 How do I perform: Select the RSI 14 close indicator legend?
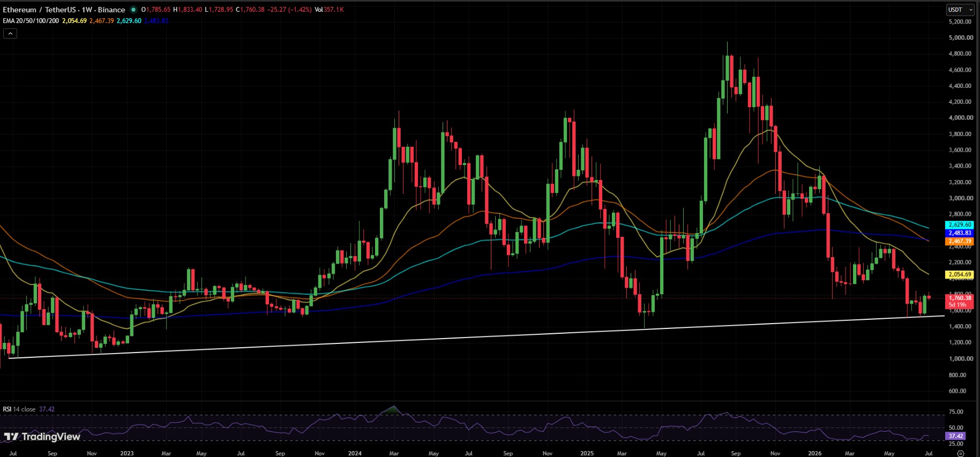[19, 409]
